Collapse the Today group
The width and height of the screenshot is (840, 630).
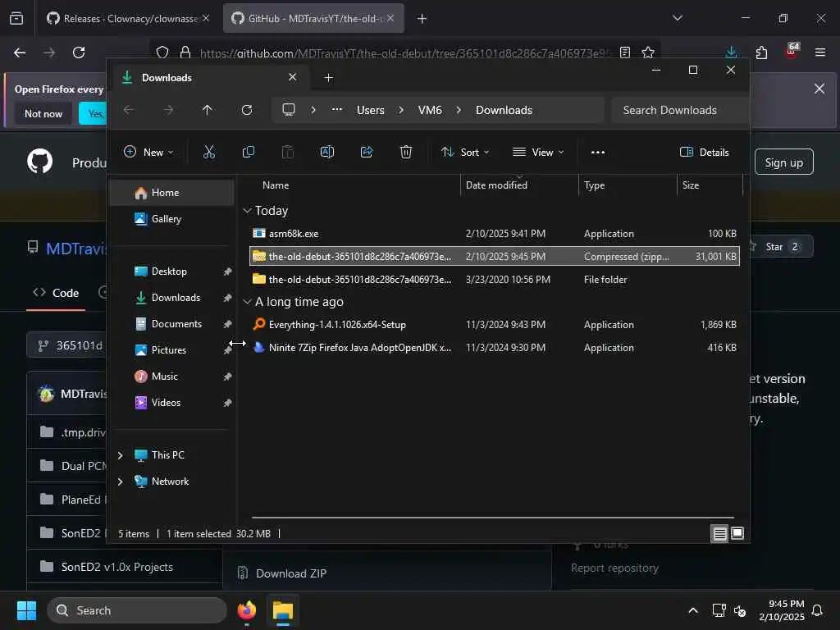(247, 211)
